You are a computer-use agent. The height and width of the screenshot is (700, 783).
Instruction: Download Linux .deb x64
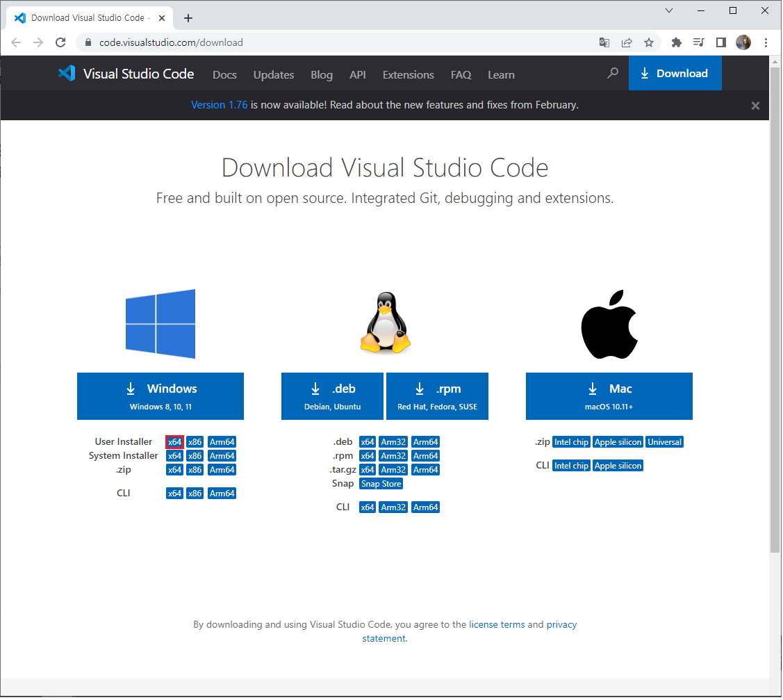368,442
